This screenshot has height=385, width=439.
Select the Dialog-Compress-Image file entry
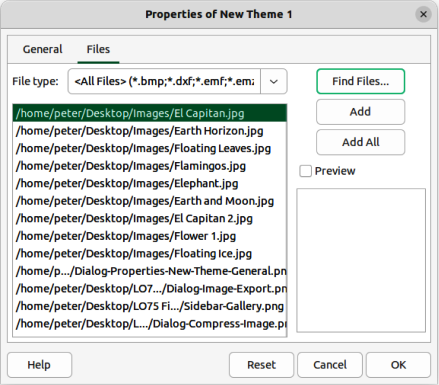click(x=150, y=324)
